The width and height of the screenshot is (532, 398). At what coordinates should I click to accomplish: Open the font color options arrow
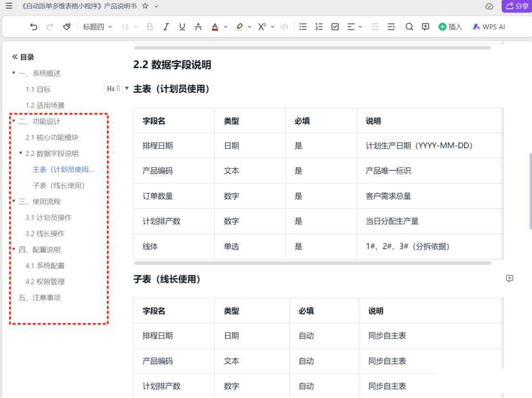225,27
